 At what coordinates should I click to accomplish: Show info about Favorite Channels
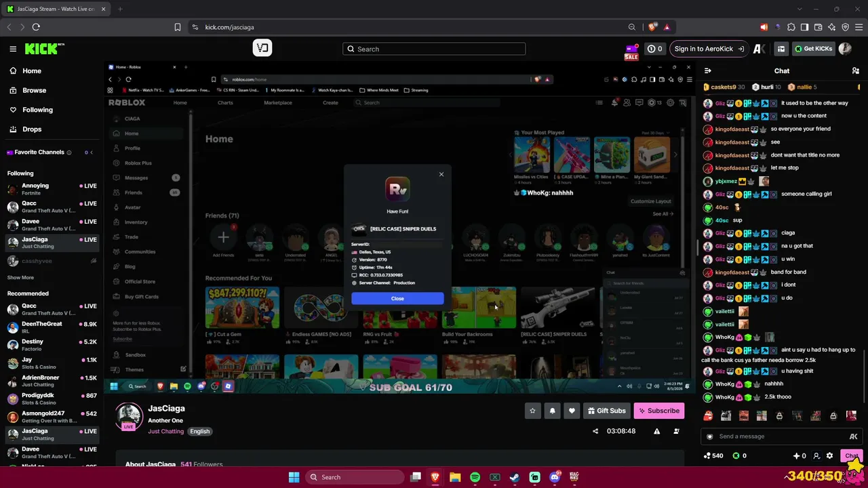(69, 152)
